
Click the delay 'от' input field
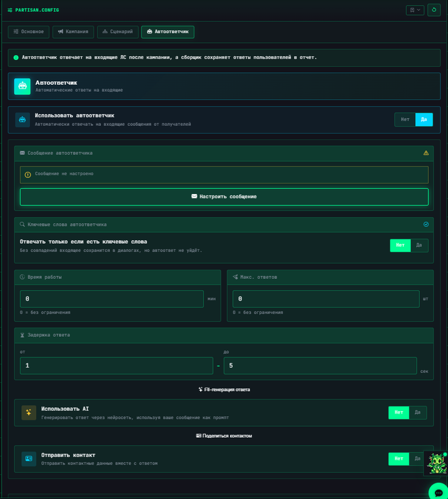click(117, 366)
